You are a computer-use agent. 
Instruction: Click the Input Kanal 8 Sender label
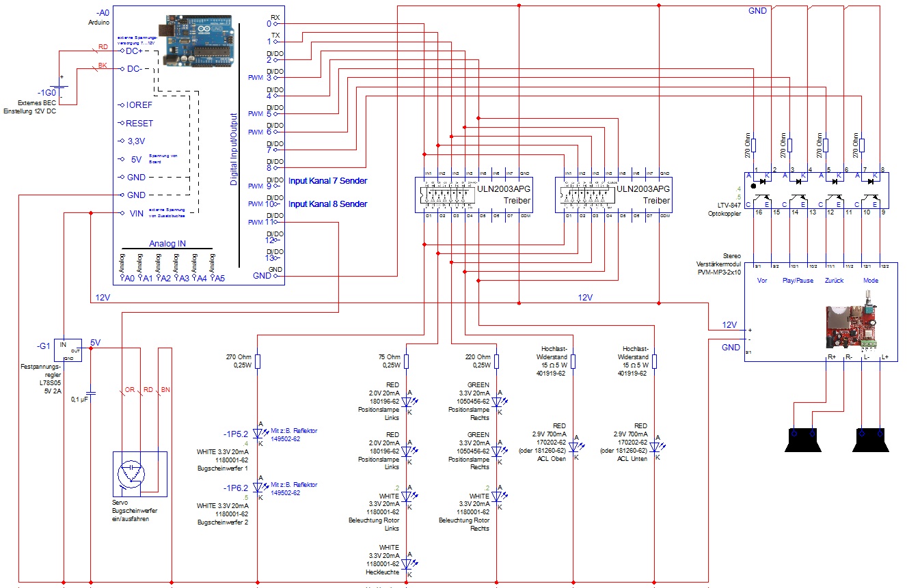pos(327,204)
